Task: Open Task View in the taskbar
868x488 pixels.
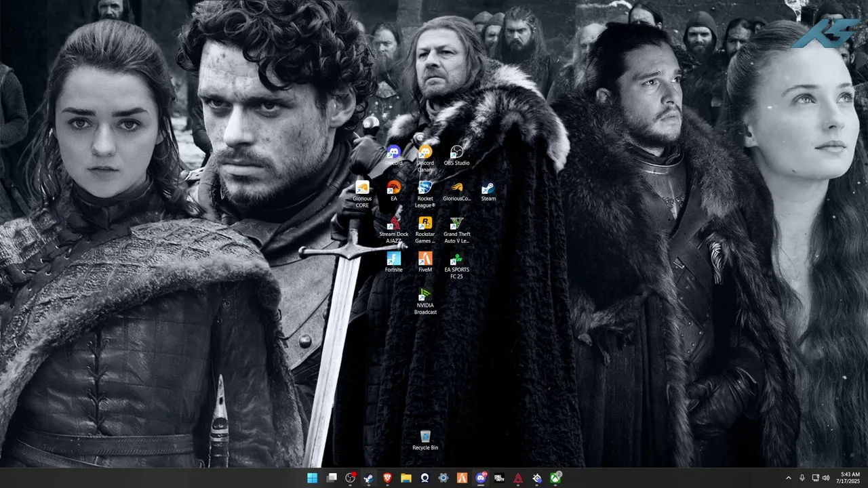Action: point(332,478)
